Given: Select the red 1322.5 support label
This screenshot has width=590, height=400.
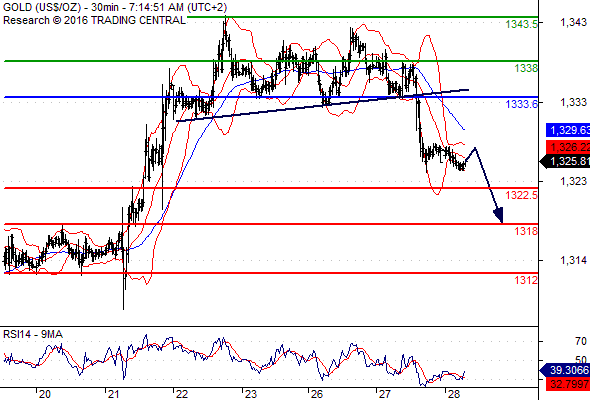Looking at the screenshot, I should tap(522, 195).
